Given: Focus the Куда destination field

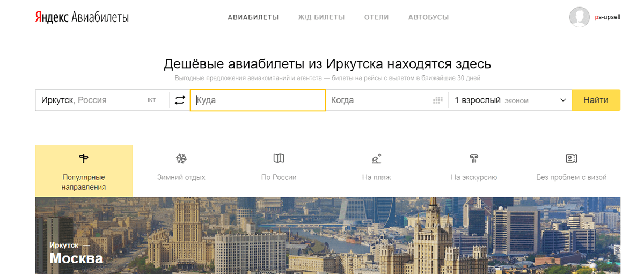Looking at the screenshot, I should pos(258,100).
